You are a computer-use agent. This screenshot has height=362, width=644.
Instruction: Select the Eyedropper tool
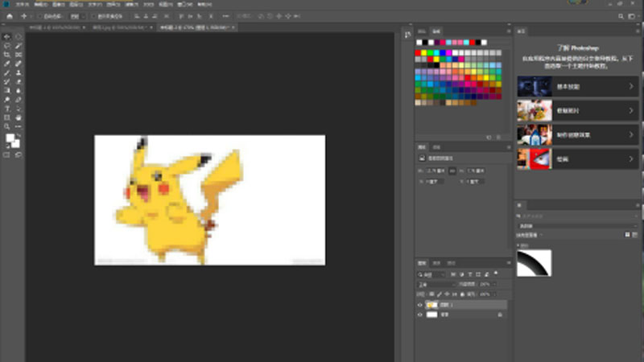[x=7, y=64]
